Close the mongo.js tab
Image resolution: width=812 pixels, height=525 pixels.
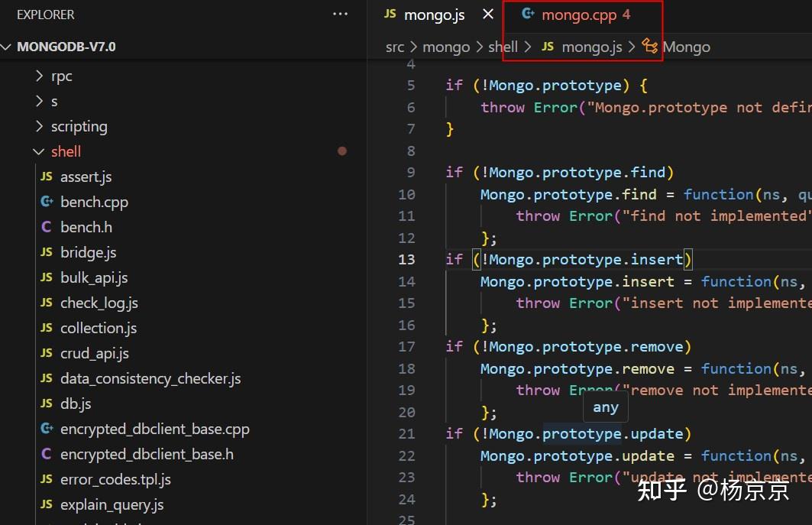pos(487,13)
